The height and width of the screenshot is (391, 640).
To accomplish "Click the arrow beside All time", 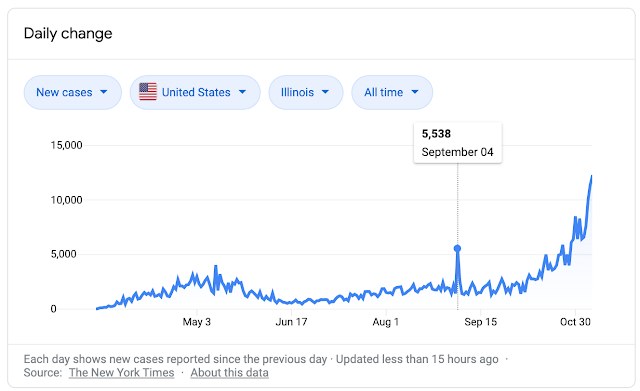I will click(x=415, y=92).
